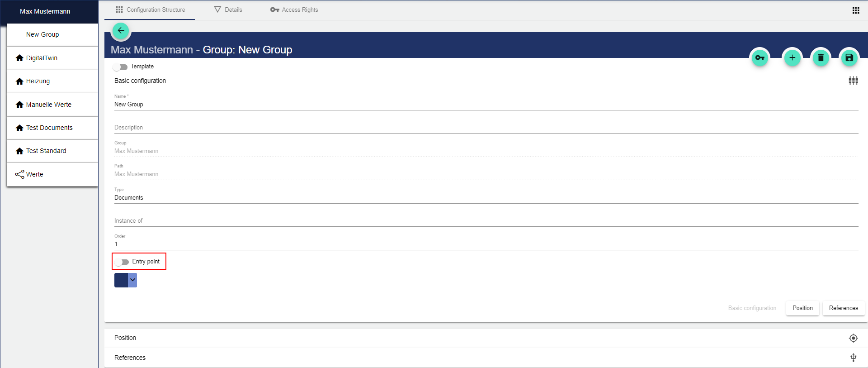Turn on the Entry point switch
Screen dimensions: 868x368
pyautogui.click(x=122, y=262)
